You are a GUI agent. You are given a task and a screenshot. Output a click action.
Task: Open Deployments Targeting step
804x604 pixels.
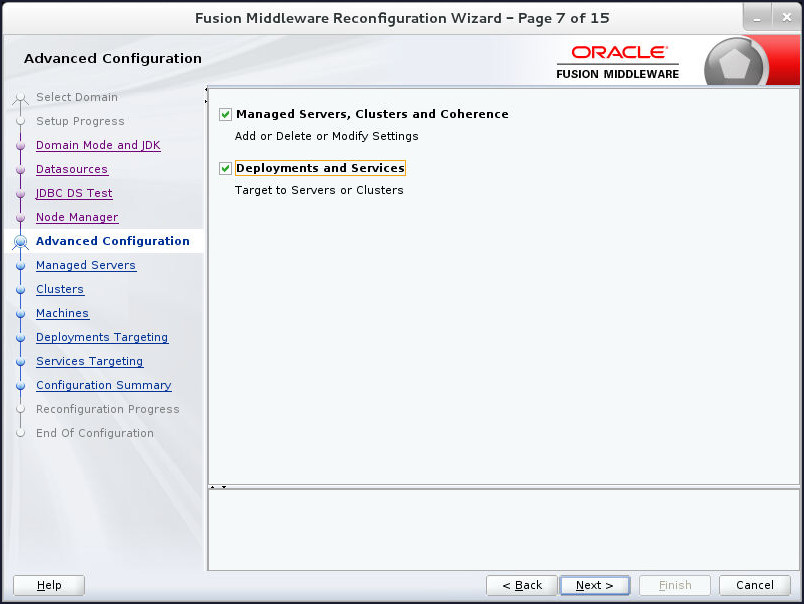102,337
